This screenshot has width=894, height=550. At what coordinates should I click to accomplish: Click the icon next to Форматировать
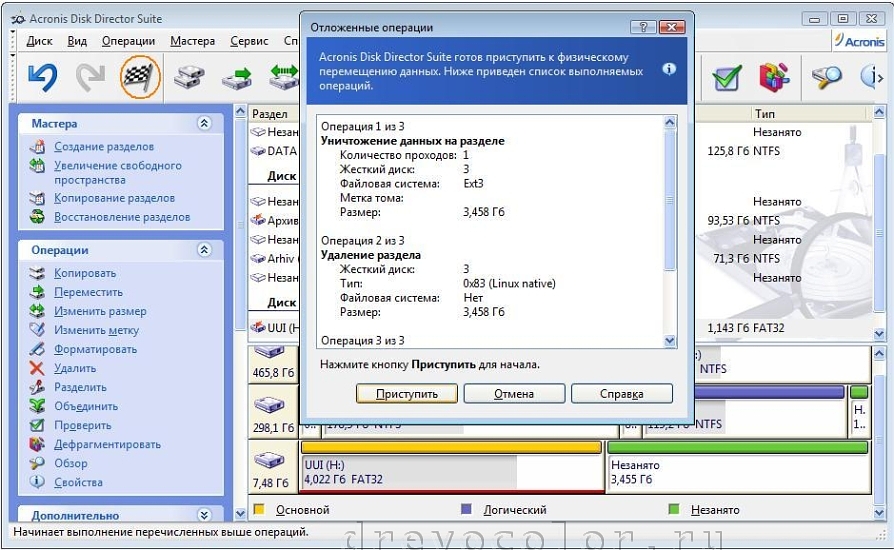coord(37,349)
